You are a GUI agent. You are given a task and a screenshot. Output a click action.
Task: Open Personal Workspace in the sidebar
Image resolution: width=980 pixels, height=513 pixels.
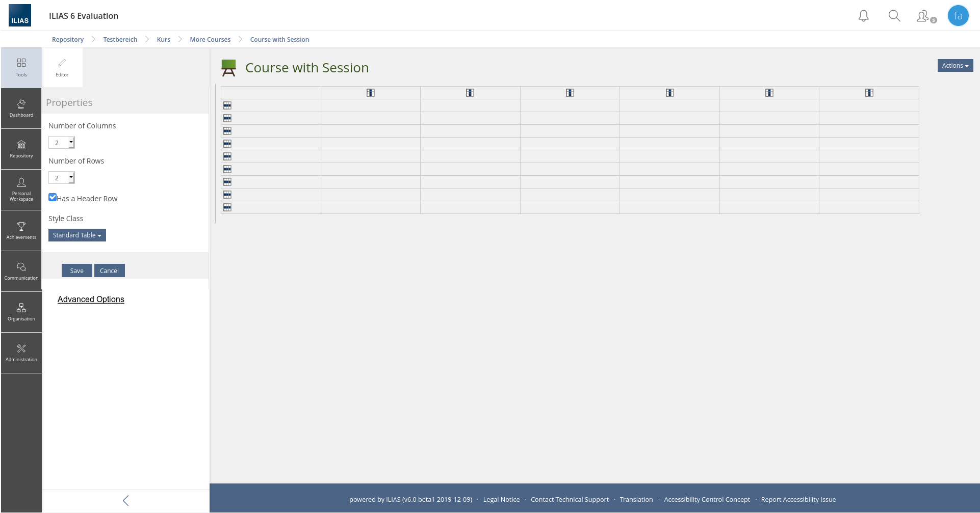tap(21, 190)
